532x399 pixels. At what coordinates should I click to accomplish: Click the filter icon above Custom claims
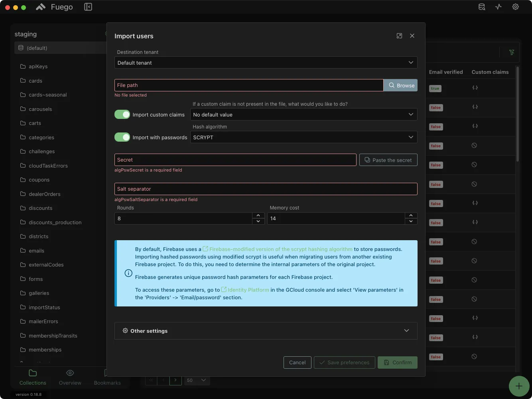(512, 52)
